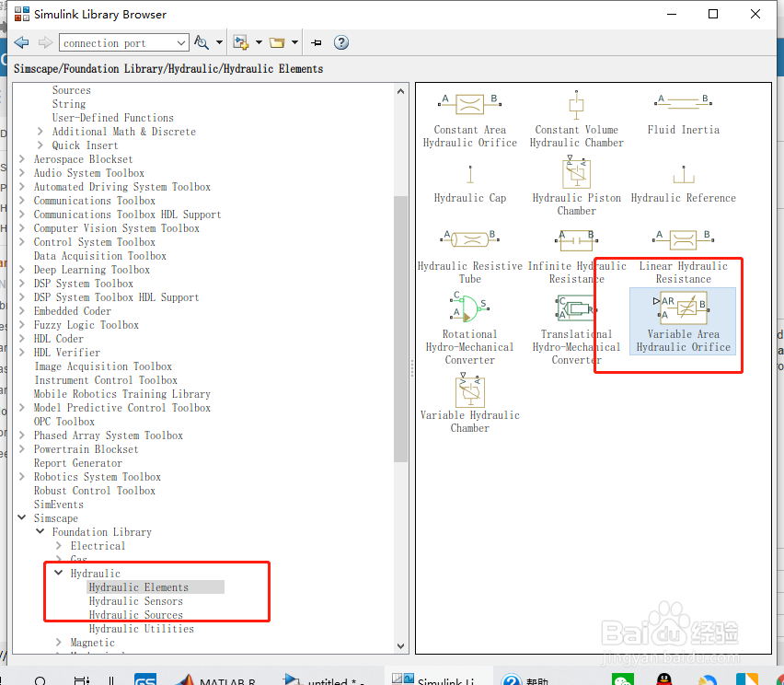Image resolution: width=784 pixels, height=685 pixels.
Task: Expand the Additional Math & Discrete node
Action: [40, 131]
